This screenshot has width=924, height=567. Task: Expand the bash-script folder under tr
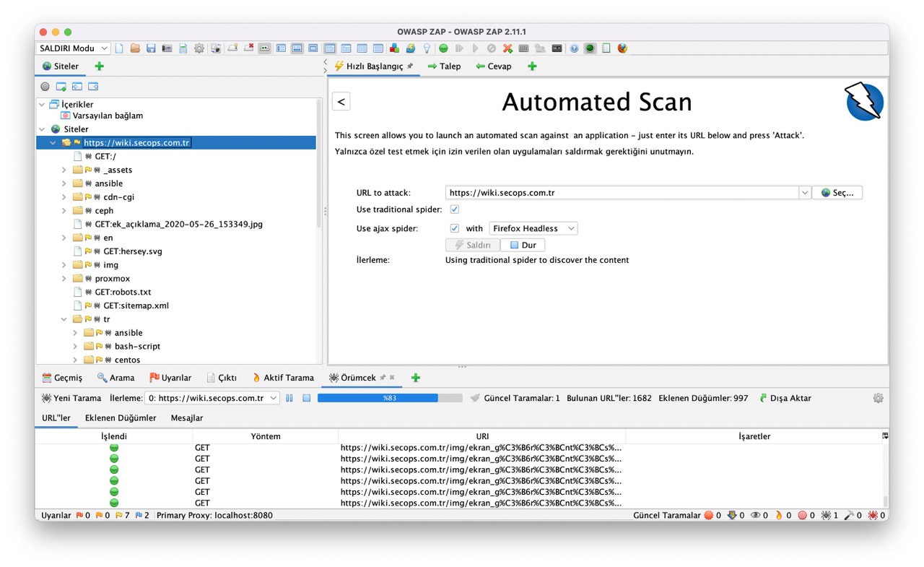(75, 347)
